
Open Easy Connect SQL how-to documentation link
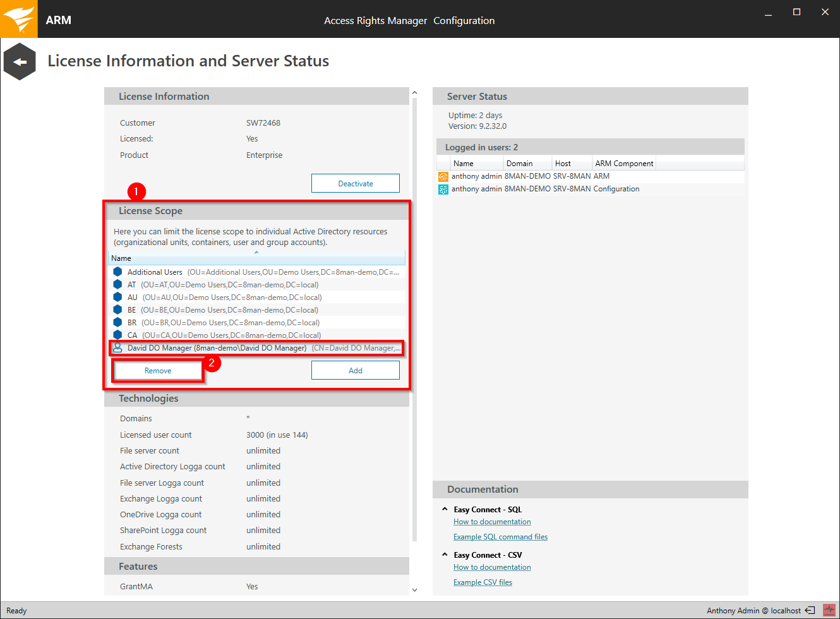492,522
